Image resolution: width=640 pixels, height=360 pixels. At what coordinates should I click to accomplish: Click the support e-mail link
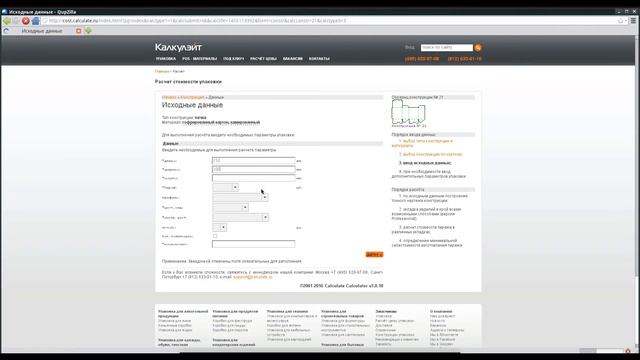[253, 277]
